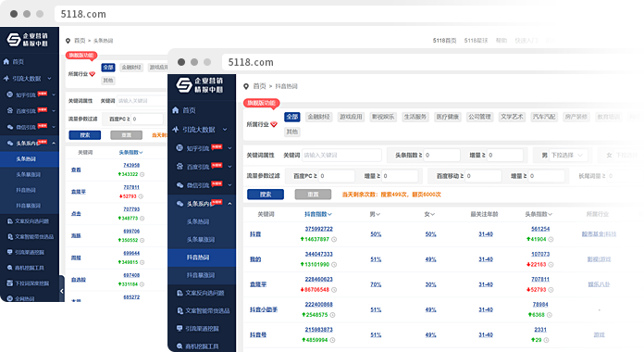Collapse sidebar arrow handle in back window
This screenshot has height=352, width=644.
click(62, 291)
